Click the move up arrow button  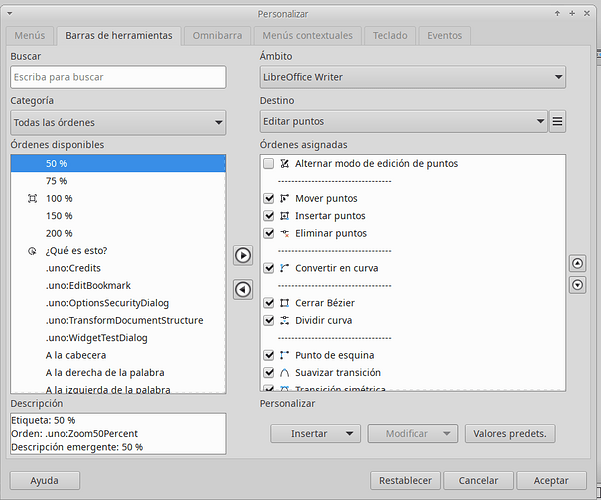[x=577, y=264]
